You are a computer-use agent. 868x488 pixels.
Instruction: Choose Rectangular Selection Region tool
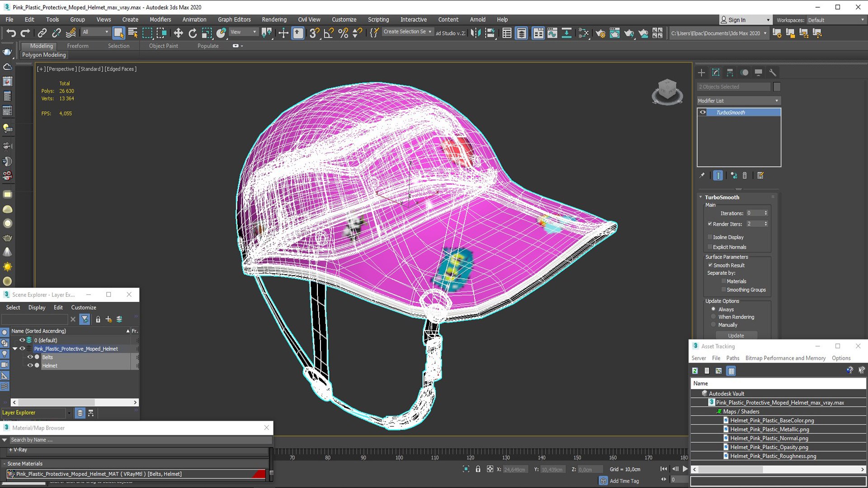(x=147, y=33)
